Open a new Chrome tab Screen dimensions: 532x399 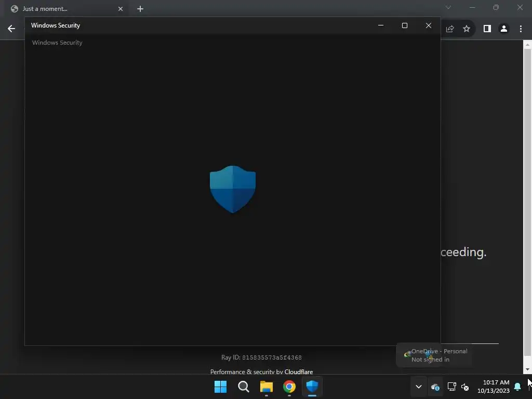click(140, 9)
